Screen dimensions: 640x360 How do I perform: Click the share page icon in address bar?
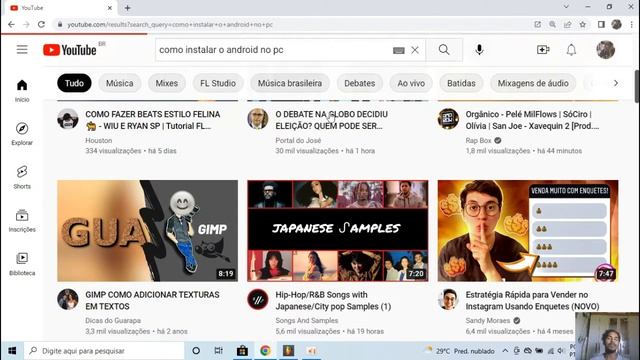[568, 24]
